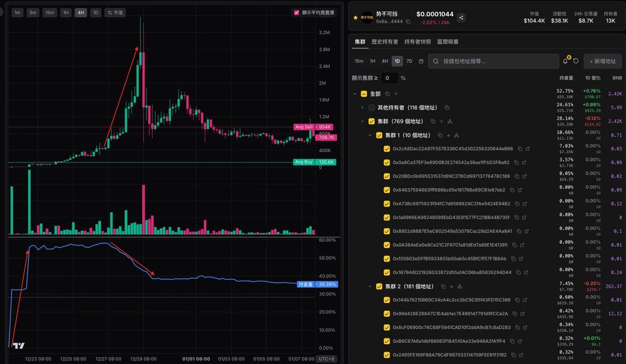626x364 pixels.
Task: Switch to 區間吸籌 tab
Action: coord(448,42)
